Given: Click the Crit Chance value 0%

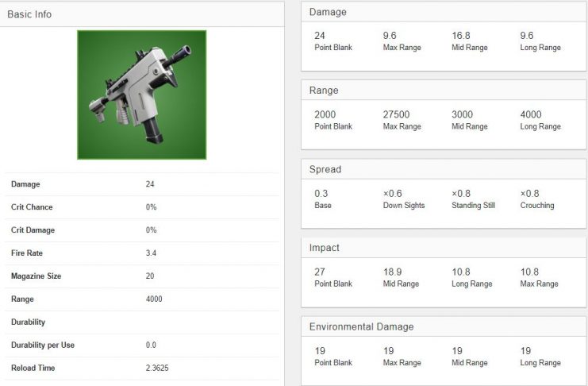Looking at the screenshot, I should (x=151, y=207).
